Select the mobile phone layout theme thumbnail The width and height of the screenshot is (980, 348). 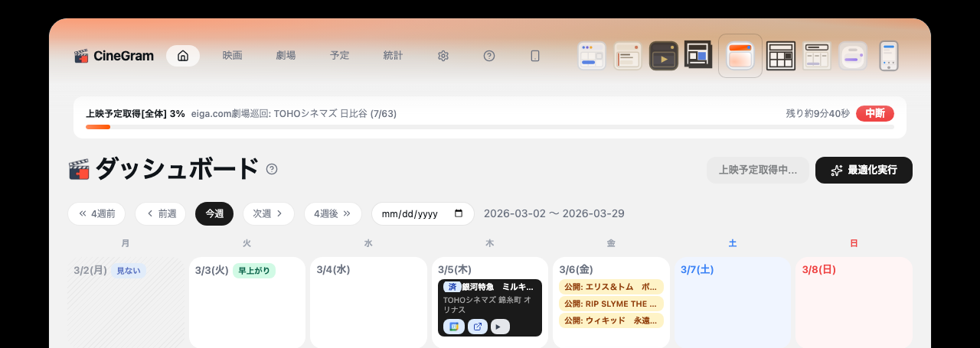tap(889, 56)
